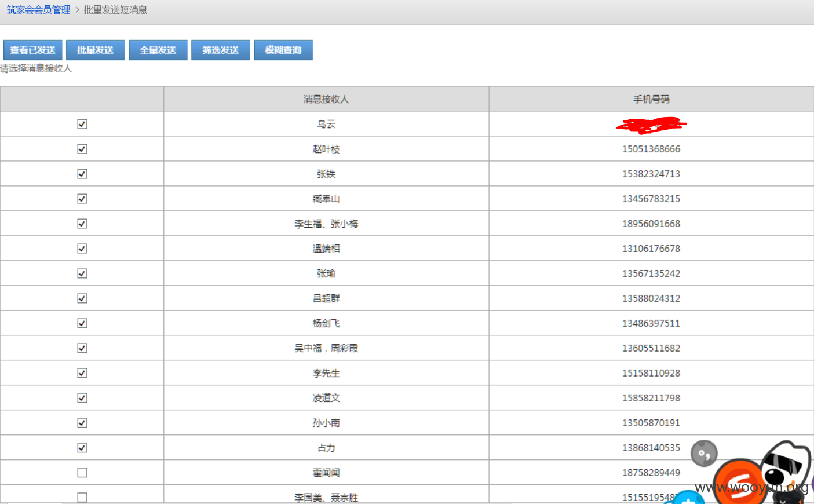Select the name cell 张瑜

coord(326,273)
